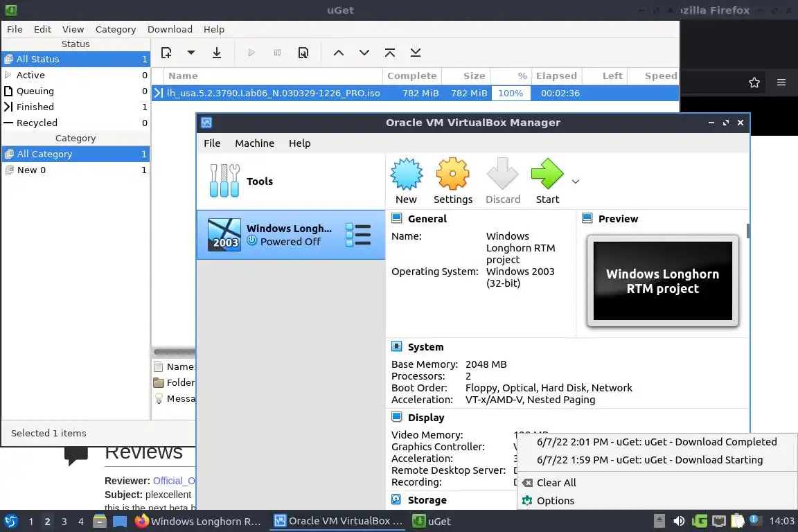The height and width of the screenshot is (532, 798).
Task: Click uGet taskbar button
Action: pyautogui.click(x=432, y=522)
